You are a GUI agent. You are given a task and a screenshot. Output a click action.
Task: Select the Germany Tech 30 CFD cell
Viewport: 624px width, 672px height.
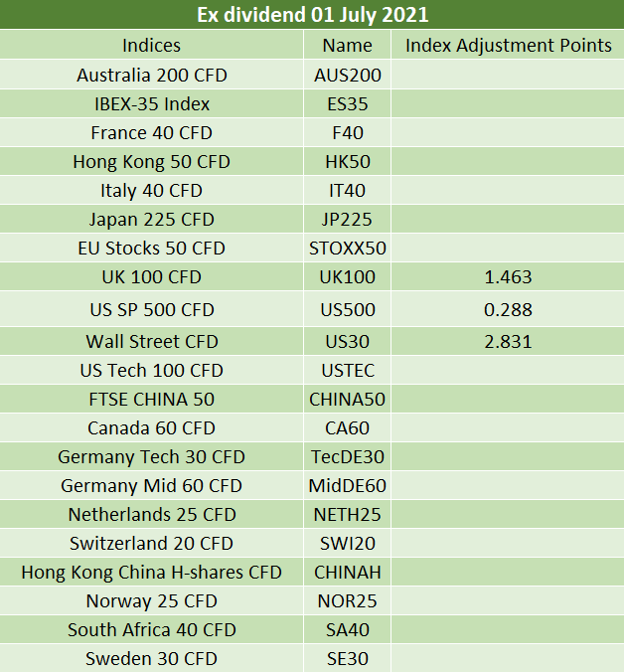pyautogui.click(x=152, y=457)
